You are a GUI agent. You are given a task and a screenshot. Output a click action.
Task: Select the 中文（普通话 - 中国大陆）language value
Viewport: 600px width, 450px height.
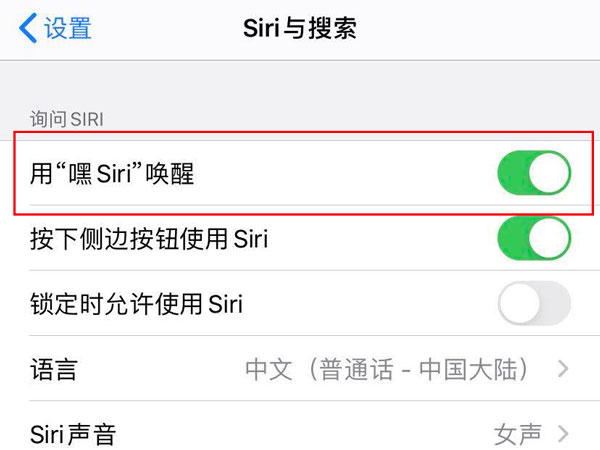386,369
